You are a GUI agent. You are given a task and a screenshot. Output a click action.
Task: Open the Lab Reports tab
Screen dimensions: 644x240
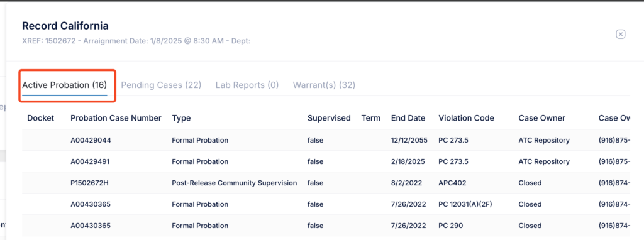[247, 85]
